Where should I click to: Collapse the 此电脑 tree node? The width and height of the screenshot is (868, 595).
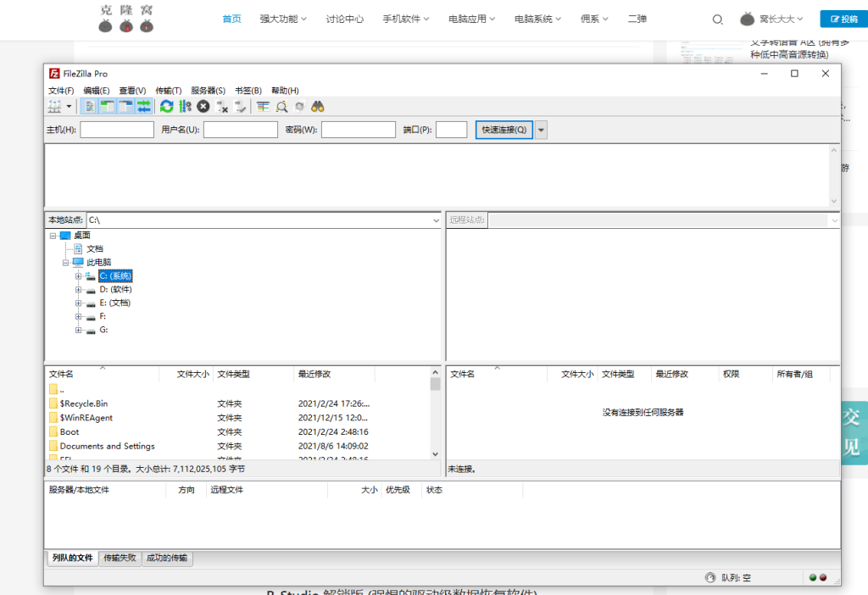click(x=66, y=263)
